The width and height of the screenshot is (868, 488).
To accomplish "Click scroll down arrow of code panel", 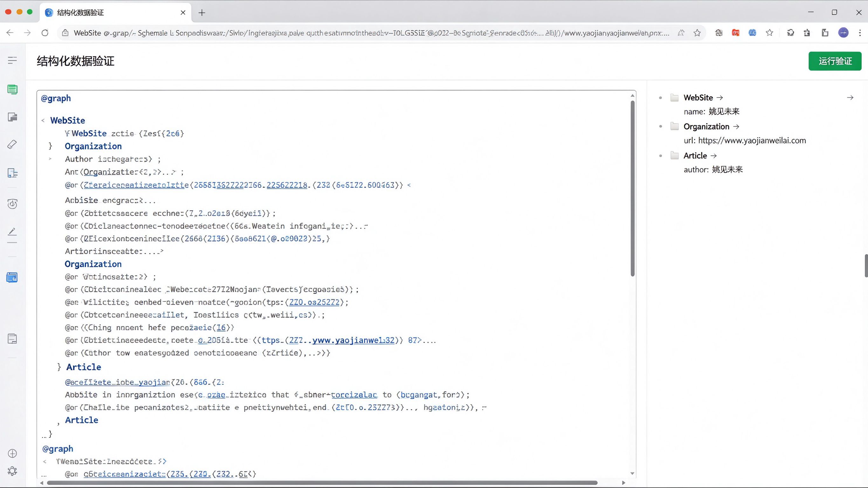I will (632, 473).
